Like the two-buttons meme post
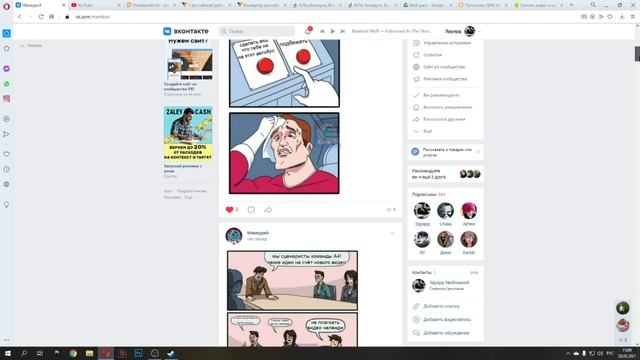The image size is (640, 360). pyautogui.click(x=231, y=209)
